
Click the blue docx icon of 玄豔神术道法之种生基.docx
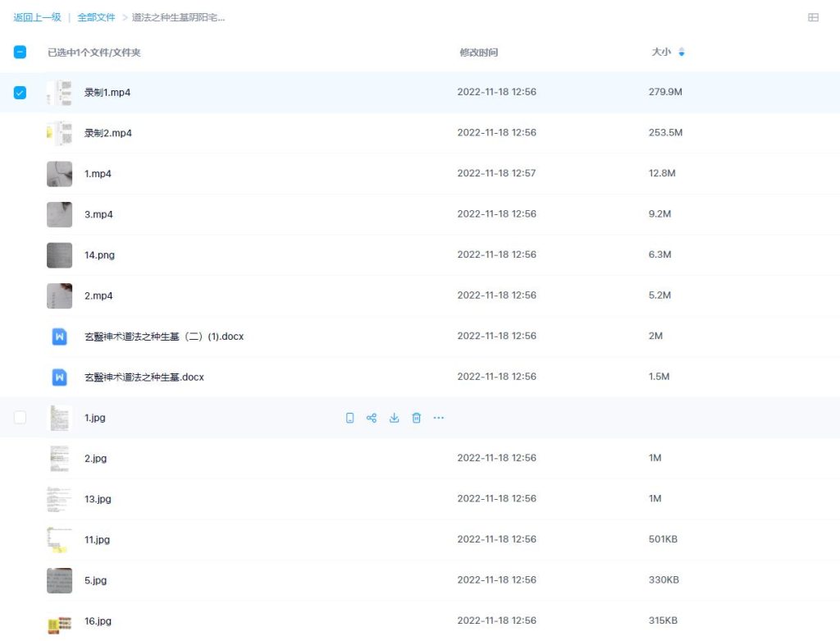click(x=59, y=377)
